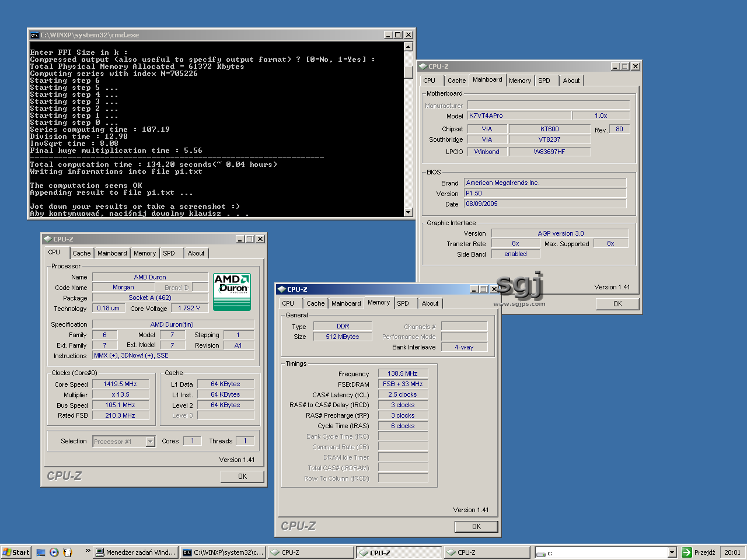This screenshot has width=747, height=560.
Task: Activate the first CPU-Z taskbar button
Action: pos(310,552)
